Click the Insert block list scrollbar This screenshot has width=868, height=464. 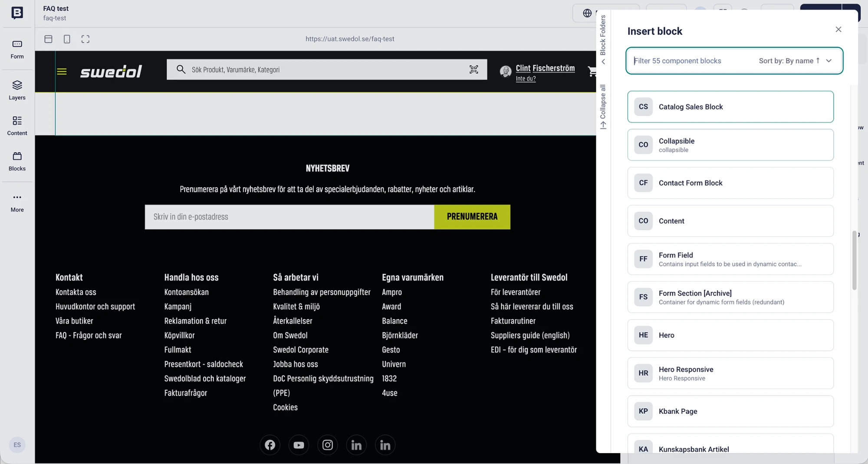[x=854, y=260]
